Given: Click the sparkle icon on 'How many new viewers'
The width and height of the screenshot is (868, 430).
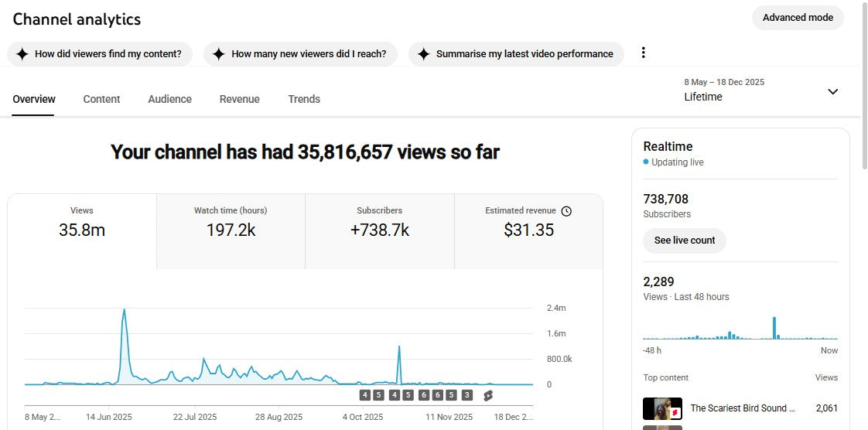Looking at the screenshot, I should (x=219, y=54).
